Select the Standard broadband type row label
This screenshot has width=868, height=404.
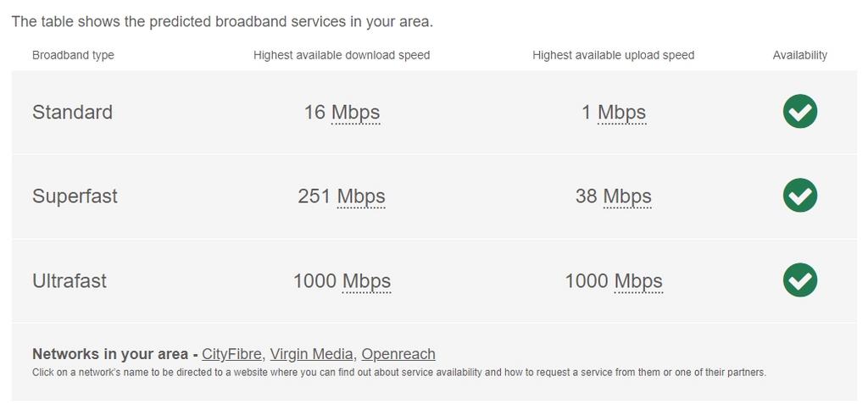[73, 113]
